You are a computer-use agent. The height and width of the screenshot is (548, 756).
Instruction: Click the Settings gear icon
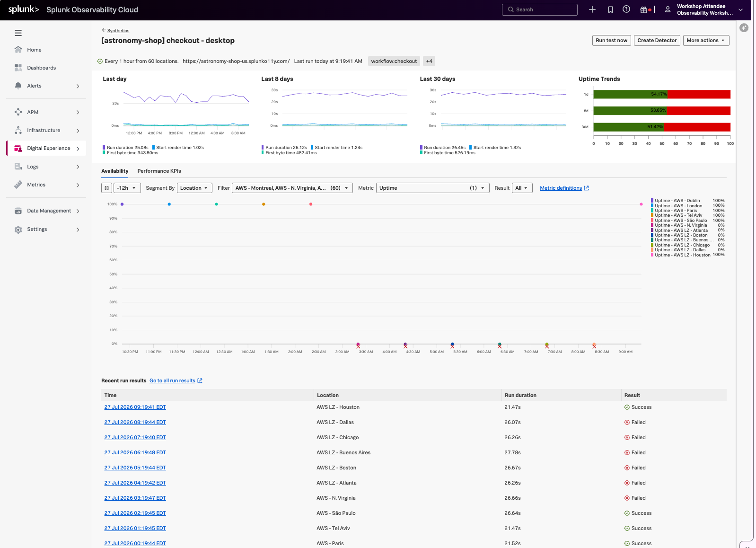(18, 230)
